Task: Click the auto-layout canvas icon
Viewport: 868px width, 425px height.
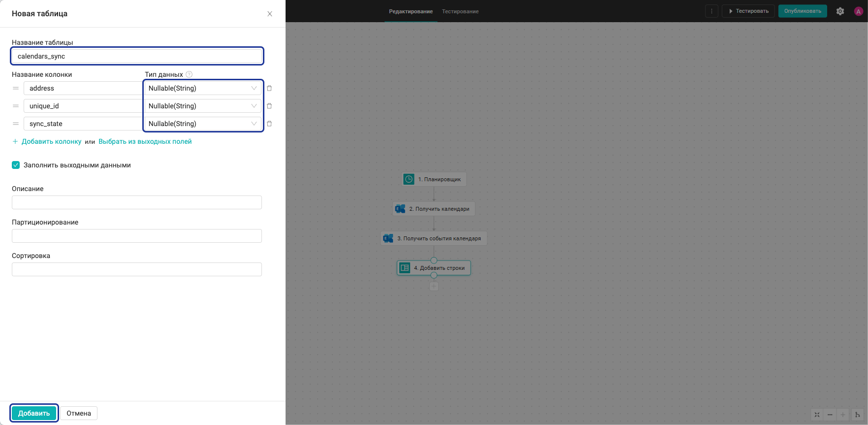Action: coord(858,415)
